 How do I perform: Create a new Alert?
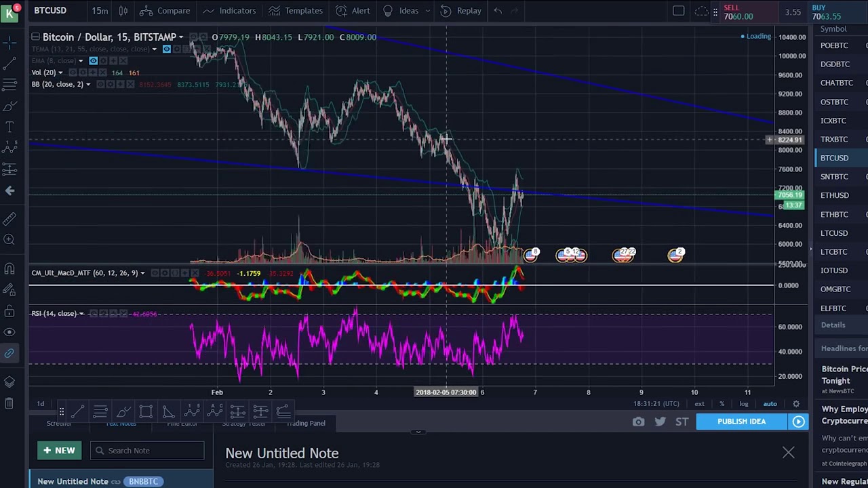tap(353, 11)
